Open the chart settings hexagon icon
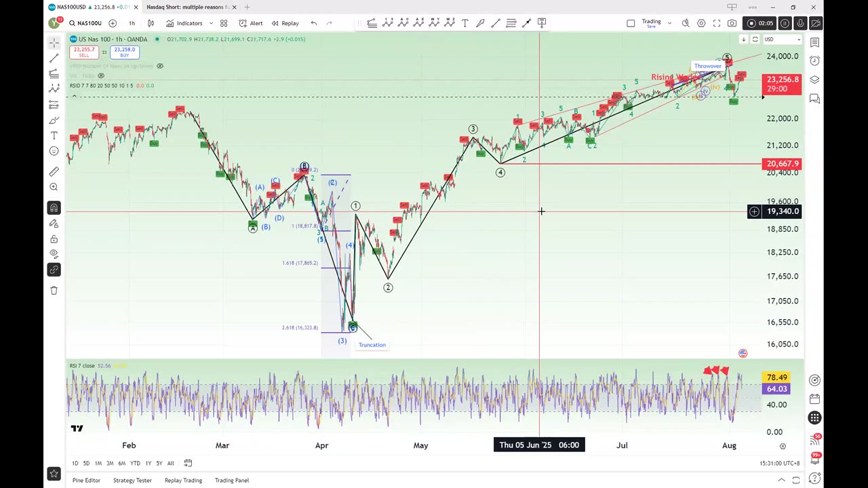This screenshot has height=488, width=868. click(x=701, y=23)
